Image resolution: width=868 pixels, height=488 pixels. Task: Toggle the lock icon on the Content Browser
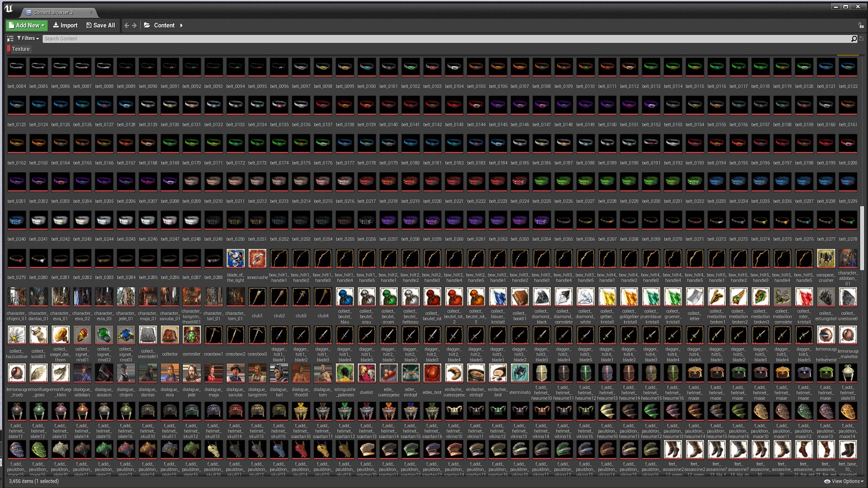coord(861,25)
